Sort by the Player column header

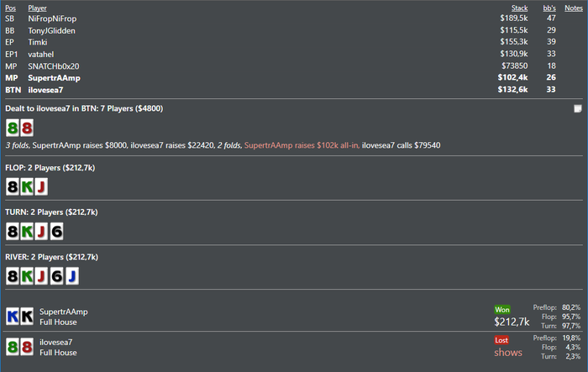click(x=38, y=8)
